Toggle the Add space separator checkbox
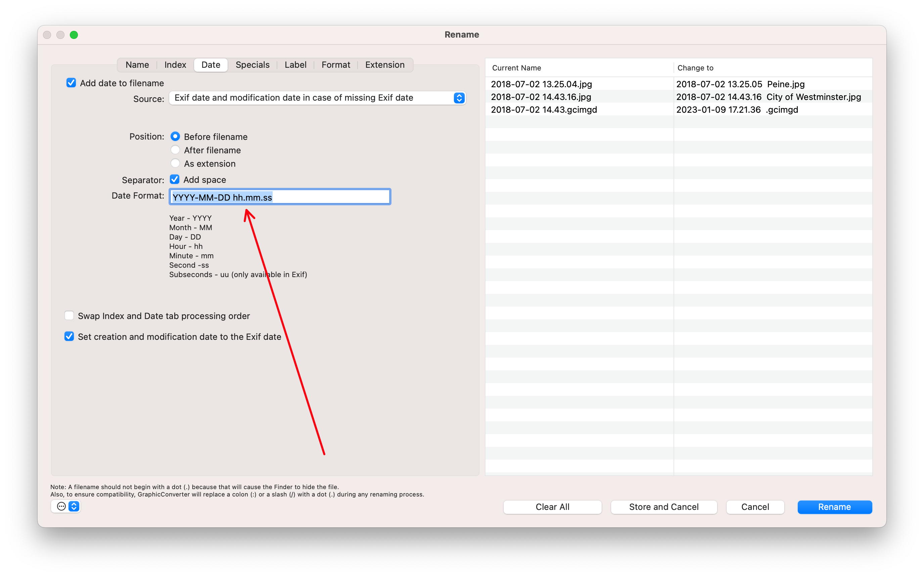Image resolution: width=924 pixels, height=577 pixels. [176, 179]
